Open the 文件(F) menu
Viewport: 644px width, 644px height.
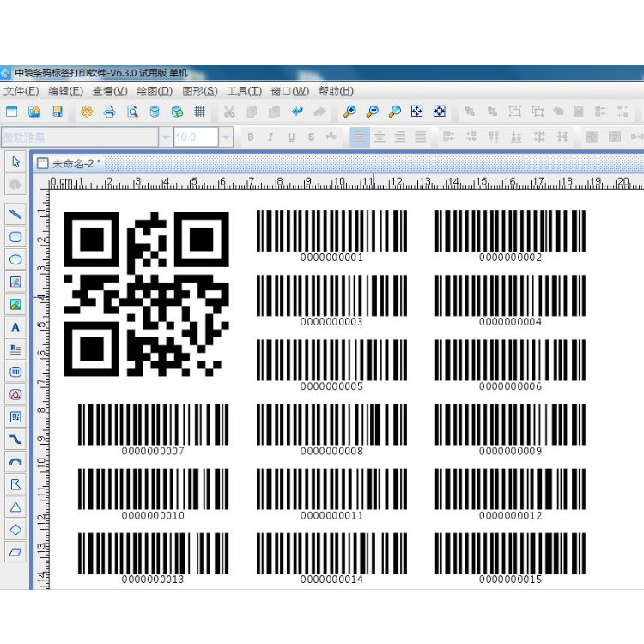[21, 91]
